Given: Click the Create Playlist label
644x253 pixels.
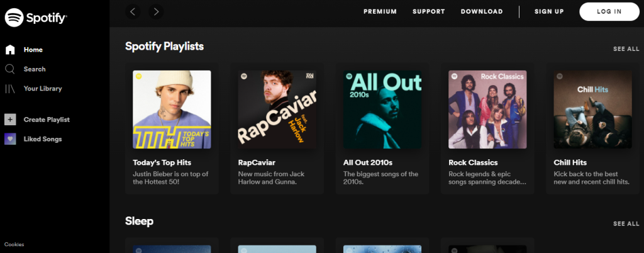Looking at the screenshot, I should click(47, 120).
